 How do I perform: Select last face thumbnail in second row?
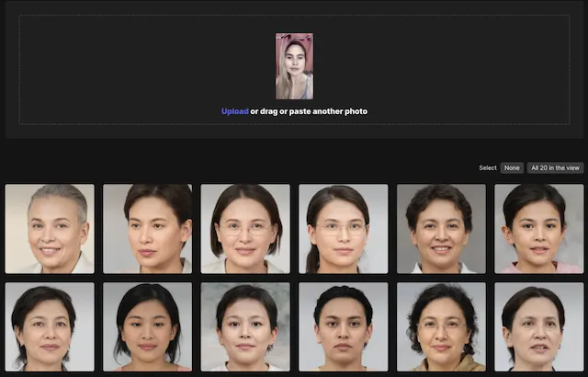538,327
